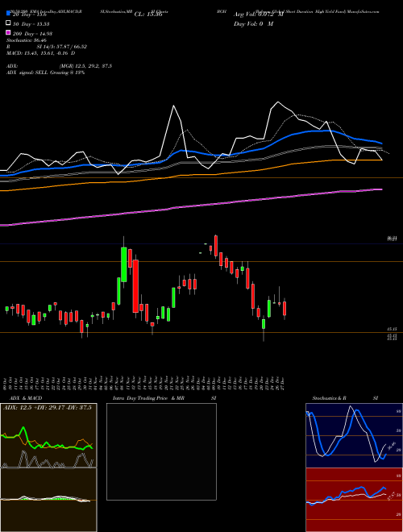The width and height of the screenshot is (403, 532).
Task: Open the blue Stochastics mini chart
Action: pos(354,435)
